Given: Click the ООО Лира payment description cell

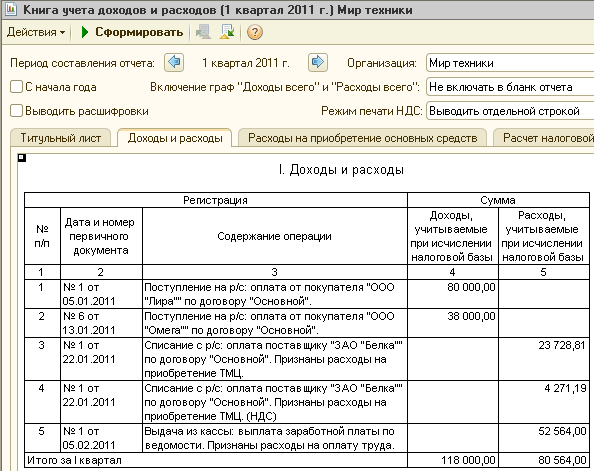Looking at the screenshot, I should [x=275, y=294].
